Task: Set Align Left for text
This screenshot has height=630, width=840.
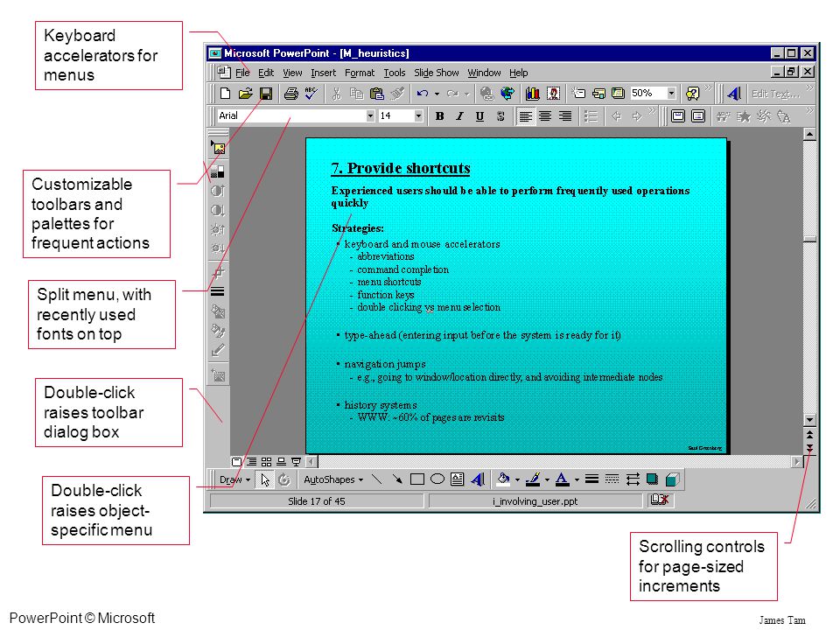Action: point(525,116)
